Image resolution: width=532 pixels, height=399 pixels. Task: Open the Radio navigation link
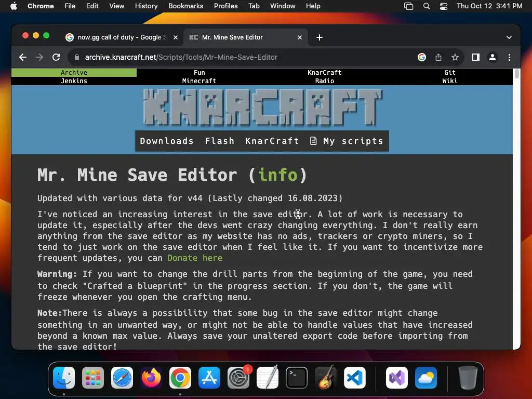tap(324, 81)
